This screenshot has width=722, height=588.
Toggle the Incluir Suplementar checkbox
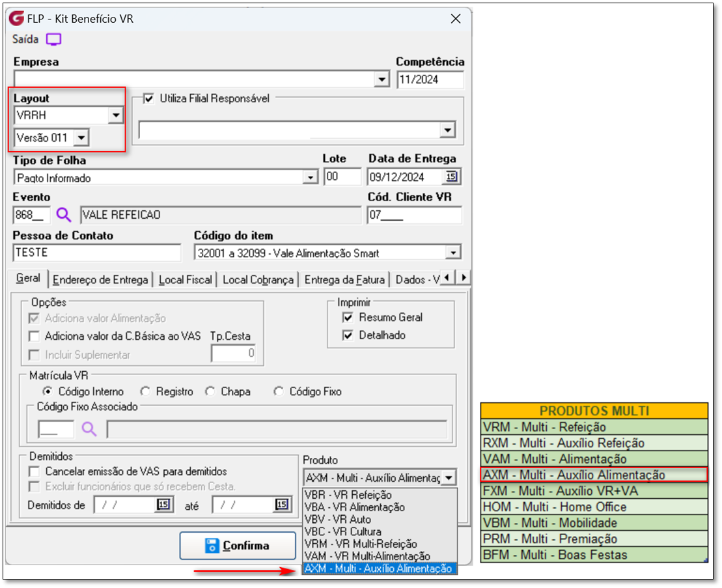tap(34, 355)
